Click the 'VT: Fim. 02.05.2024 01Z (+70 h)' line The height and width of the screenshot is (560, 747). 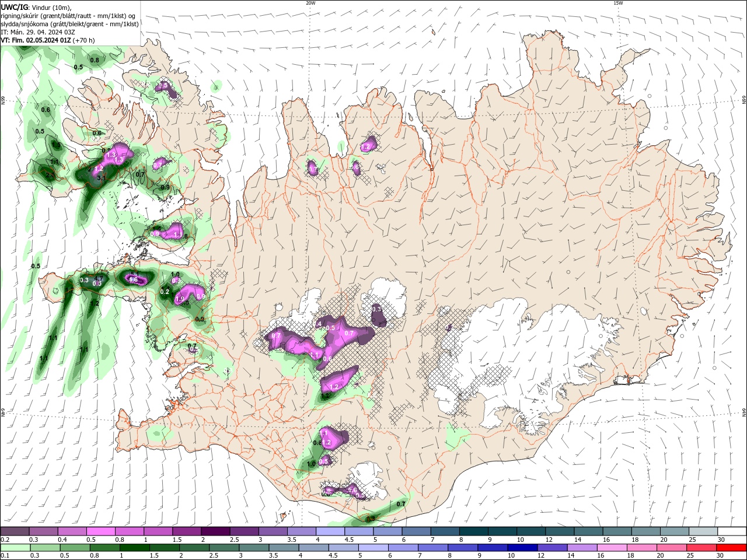[x=48, y=40]
